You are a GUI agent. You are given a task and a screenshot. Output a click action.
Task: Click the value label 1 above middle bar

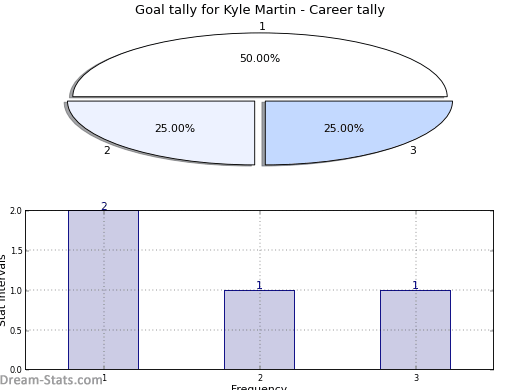point(259,285)
